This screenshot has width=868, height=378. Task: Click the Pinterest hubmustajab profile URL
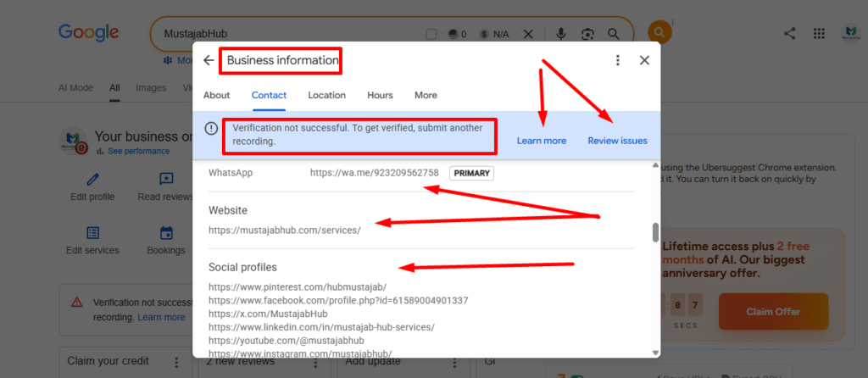(298, 287)
